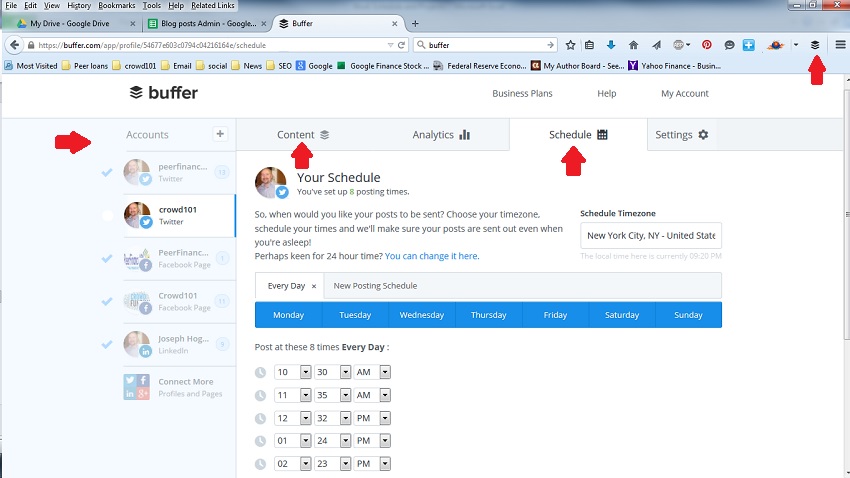Open the History menu
This screenshot has width=850, height=478.
pos(79,5)
